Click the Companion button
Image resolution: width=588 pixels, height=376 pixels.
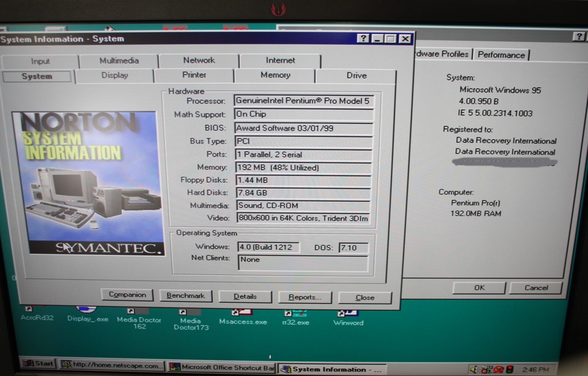(x=127, y=295)
